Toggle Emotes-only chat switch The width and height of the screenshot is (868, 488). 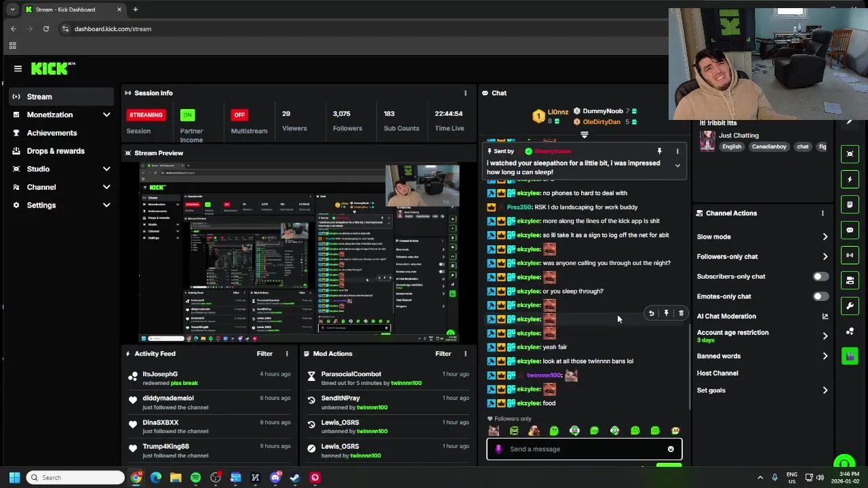tap(821, 296)
